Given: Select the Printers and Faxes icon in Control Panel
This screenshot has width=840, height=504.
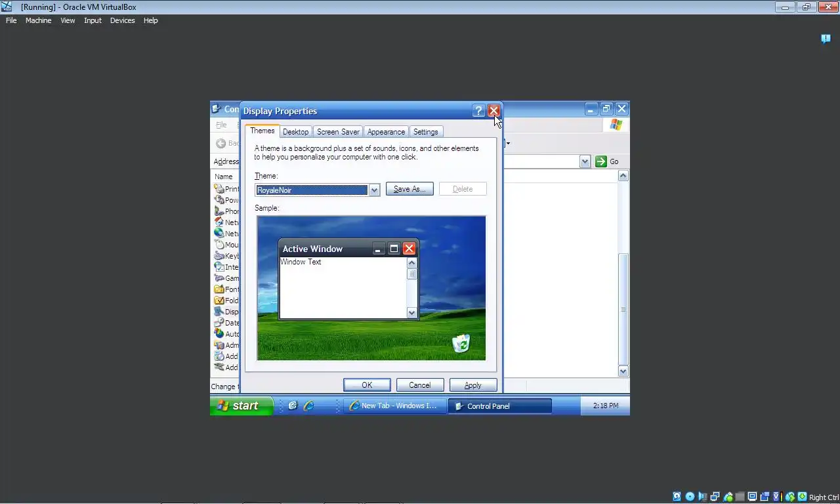Looking at the screenshot, I should click(219, 189).
